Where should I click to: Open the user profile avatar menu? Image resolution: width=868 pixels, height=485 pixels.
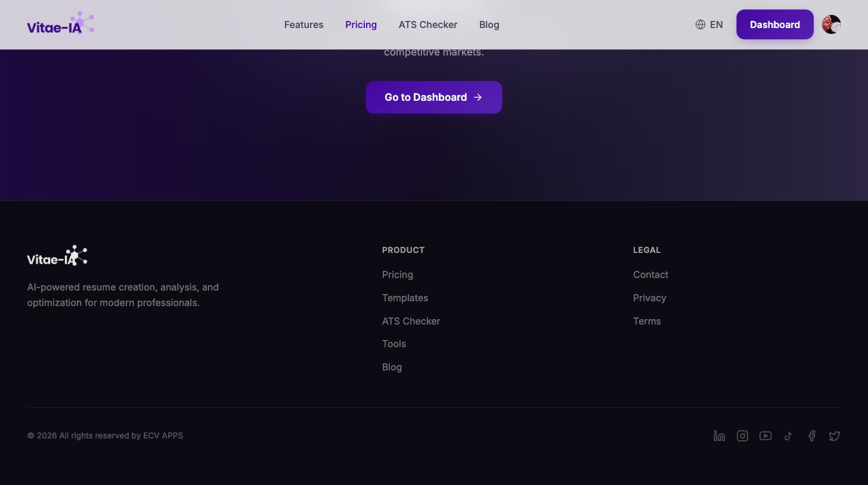click(x=831, y=24)
